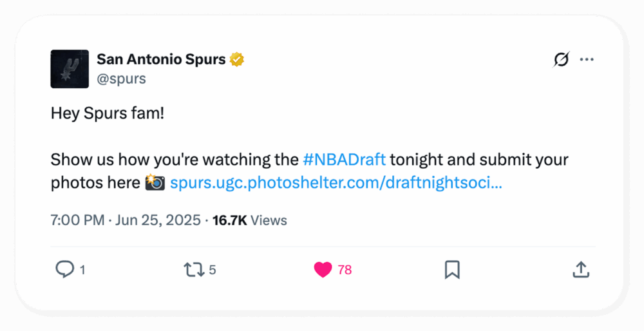Click the Grok slashed-circle icon
The width and height of the screenshot is (644, 331).
pos(561,60)
